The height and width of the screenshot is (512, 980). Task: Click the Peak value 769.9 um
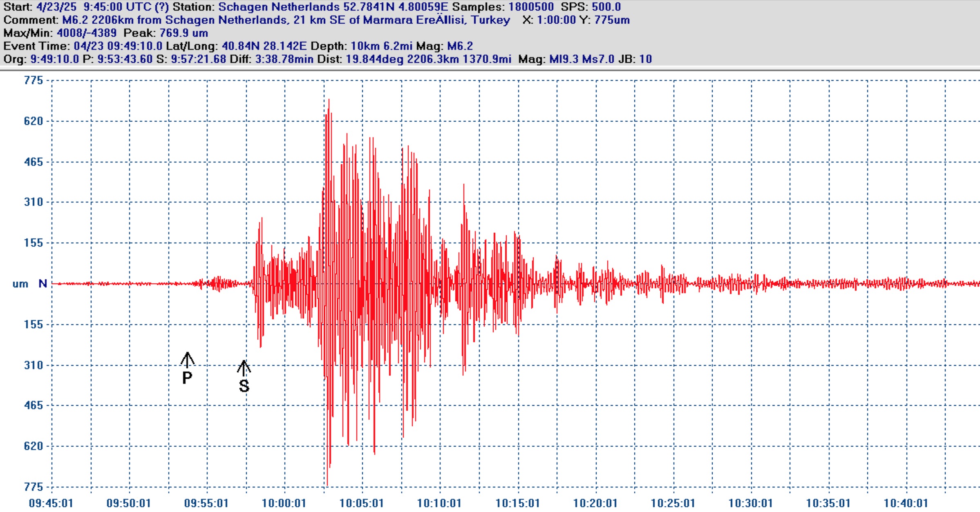(x=184, y=33)
